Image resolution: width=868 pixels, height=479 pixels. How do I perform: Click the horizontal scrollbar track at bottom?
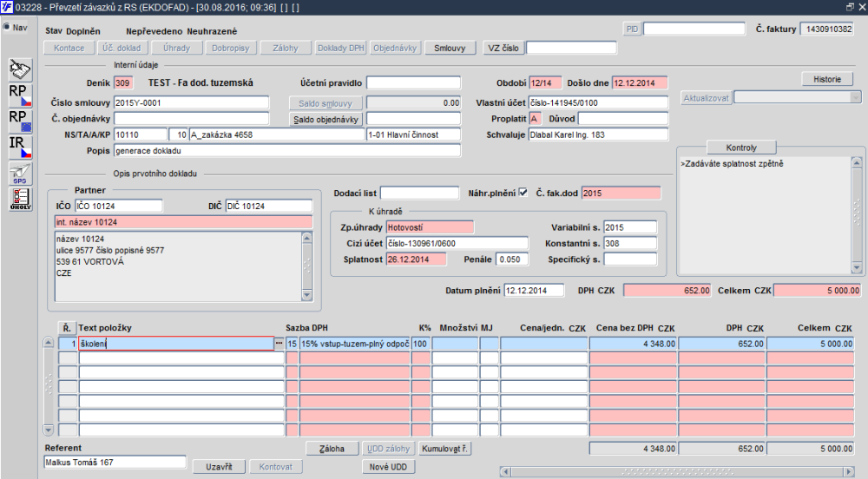(677, 472)
